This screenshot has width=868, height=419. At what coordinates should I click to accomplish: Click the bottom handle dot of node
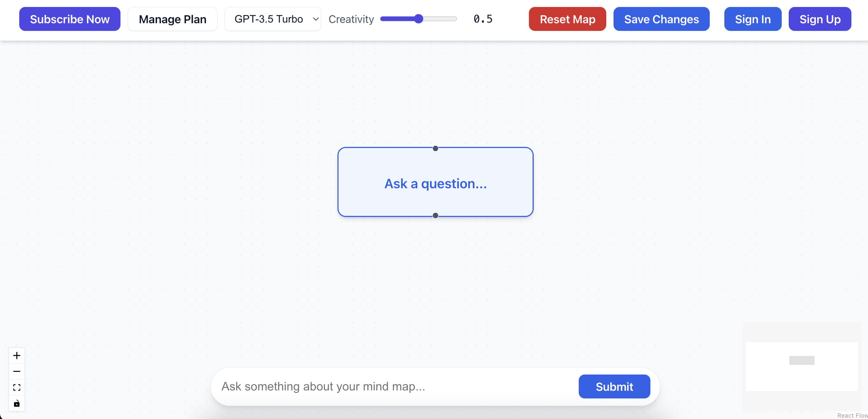coord(435,215)
